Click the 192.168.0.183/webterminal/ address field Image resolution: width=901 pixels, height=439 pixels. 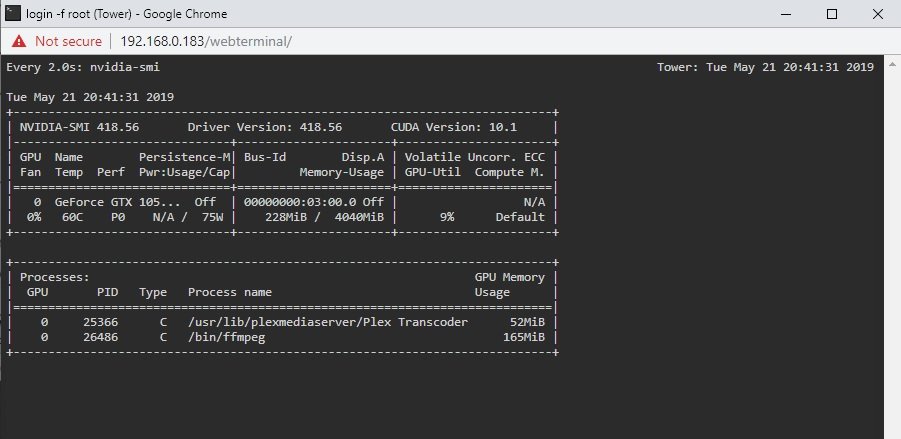206,41
